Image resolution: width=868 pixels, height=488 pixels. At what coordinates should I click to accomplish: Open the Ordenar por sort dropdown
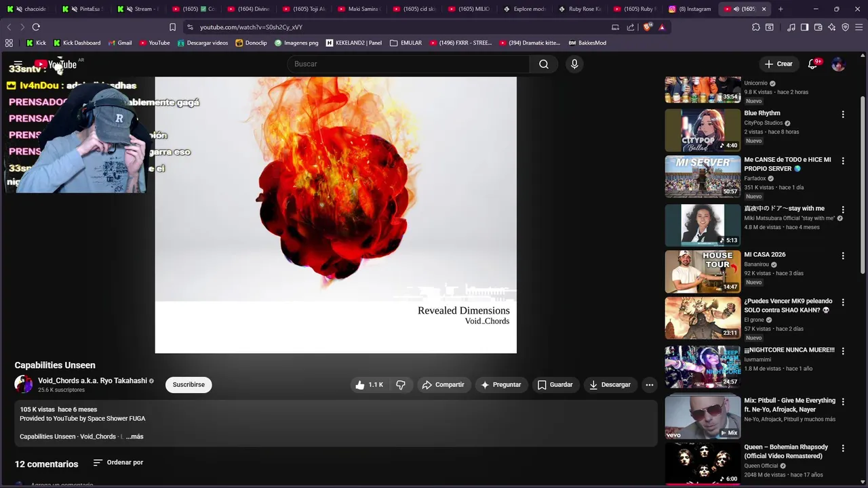point(118,462)
